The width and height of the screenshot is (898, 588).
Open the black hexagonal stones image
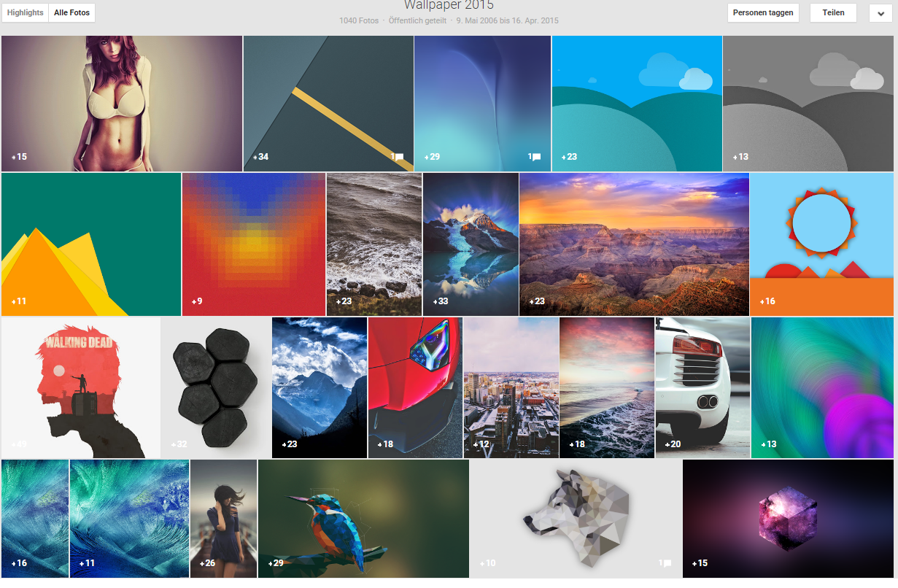click(215, 387)
